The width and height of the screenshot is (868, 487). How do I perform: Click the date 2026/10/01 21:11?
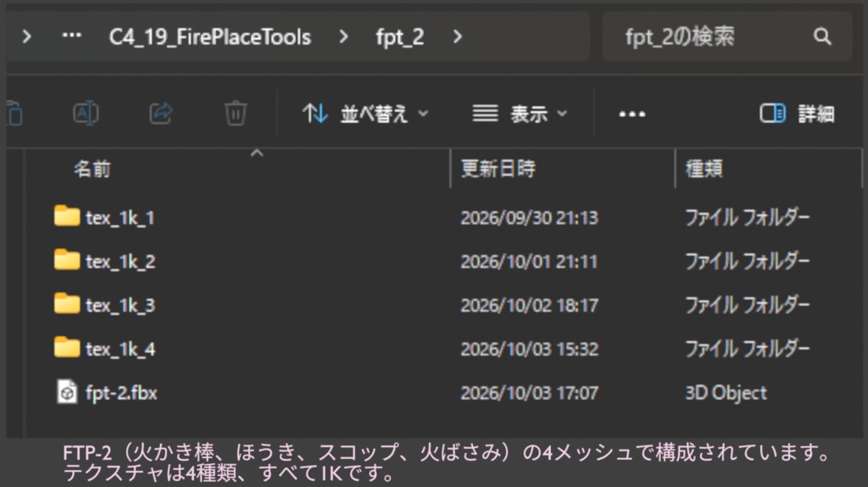pyautogui.click(x=529, y=261)
